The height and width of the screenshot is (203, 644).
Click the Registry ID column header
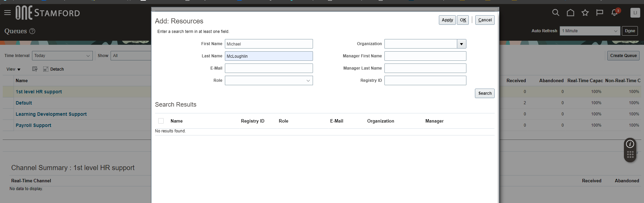(x=252, y=121)
